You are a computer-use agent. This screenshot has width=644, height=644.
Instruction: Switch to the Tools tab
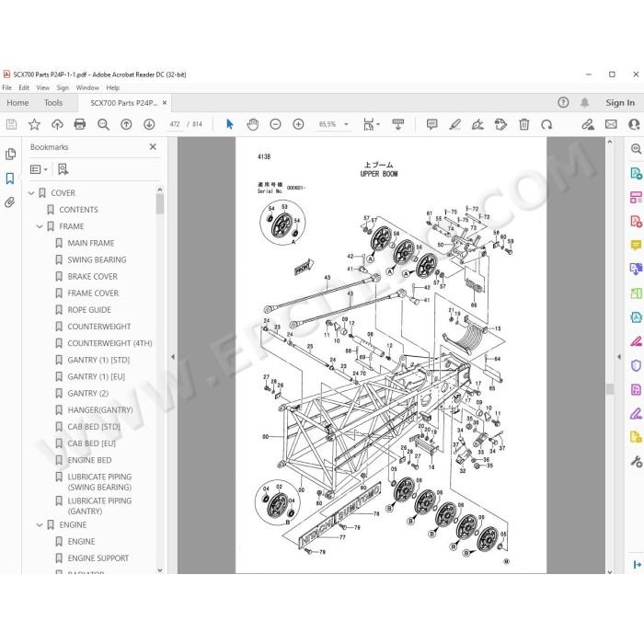53,103
